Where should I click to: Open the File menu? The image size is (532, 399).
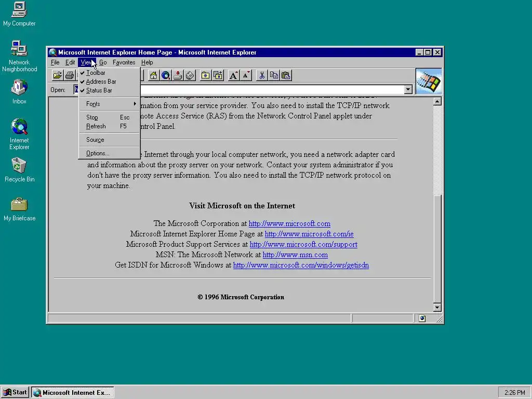pyautogui.click(x=55, y=62)
